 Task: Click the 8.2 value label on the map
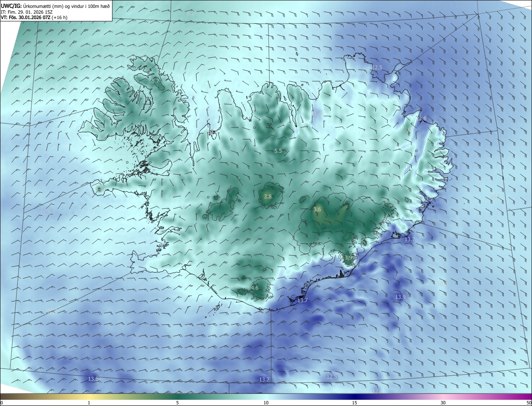(190, 14)
